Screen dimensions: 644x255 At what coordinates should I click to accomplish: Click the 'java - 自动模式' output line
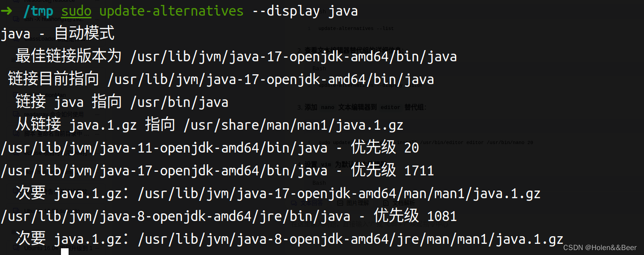click(57, 34)
